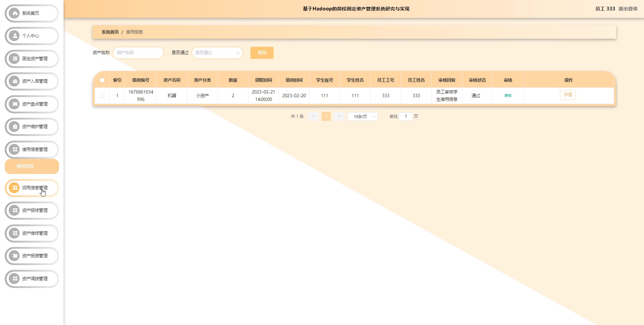Click the 借用信息 breadcrumb text

pyautogui.click(x=134, y=32)
